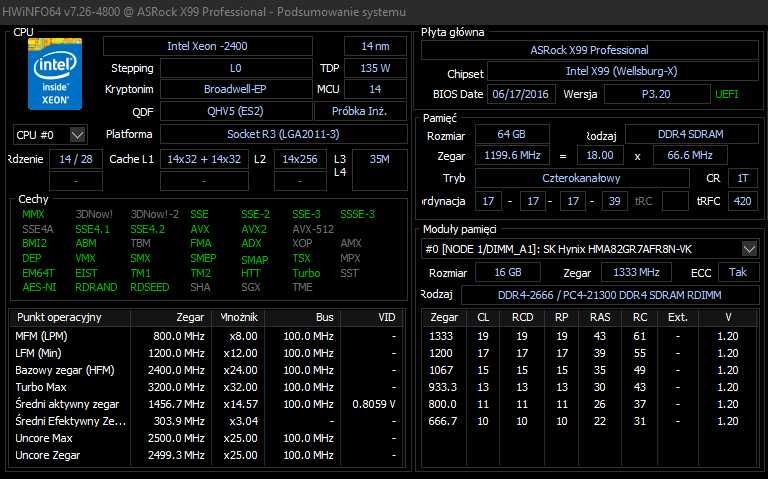The height and width of the screenshot is (479, 768).
Task: Click the Turbo feature flag
Action: [306, 273]
